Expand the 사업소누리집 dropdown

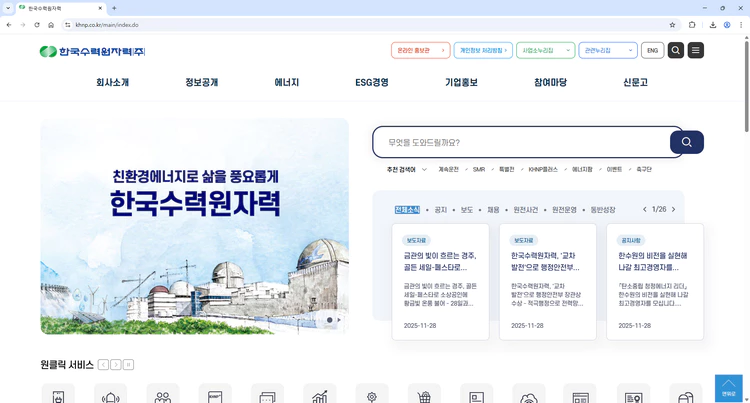(545, 50)
